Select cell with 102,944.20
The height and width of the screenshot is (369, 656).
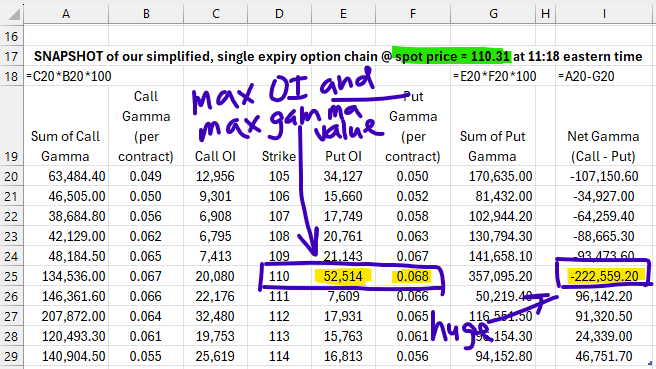[x=493, y=216]
